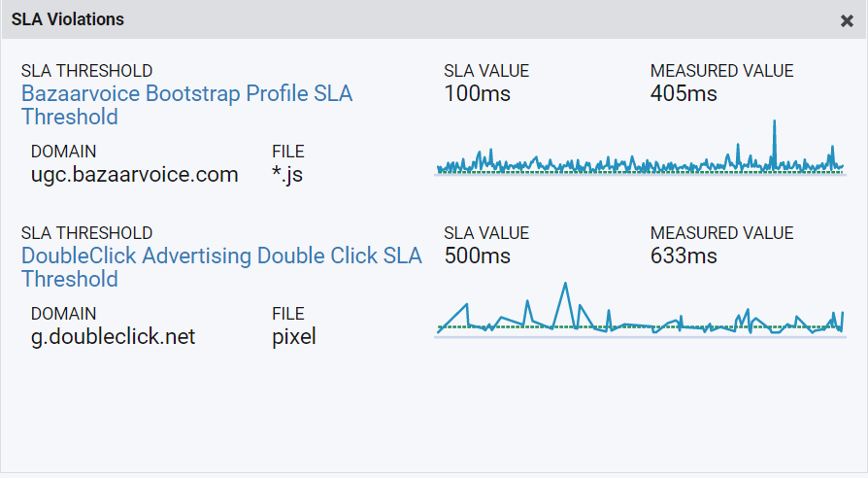Click the 405ms measured value
Image resolution: width=868 pixels, height=478 pixels.
[x=684, y=93]
